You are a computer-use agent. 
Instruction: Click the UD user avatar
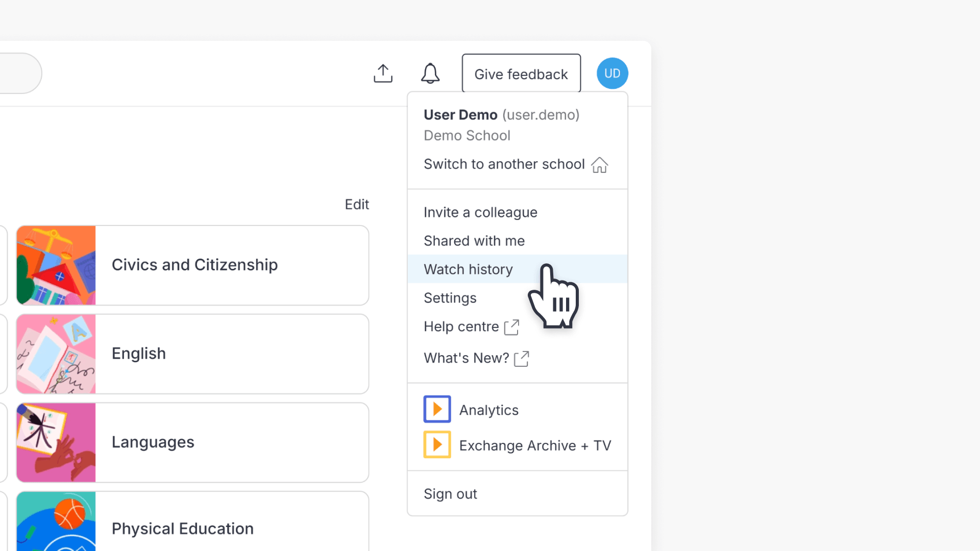[612, 73]
